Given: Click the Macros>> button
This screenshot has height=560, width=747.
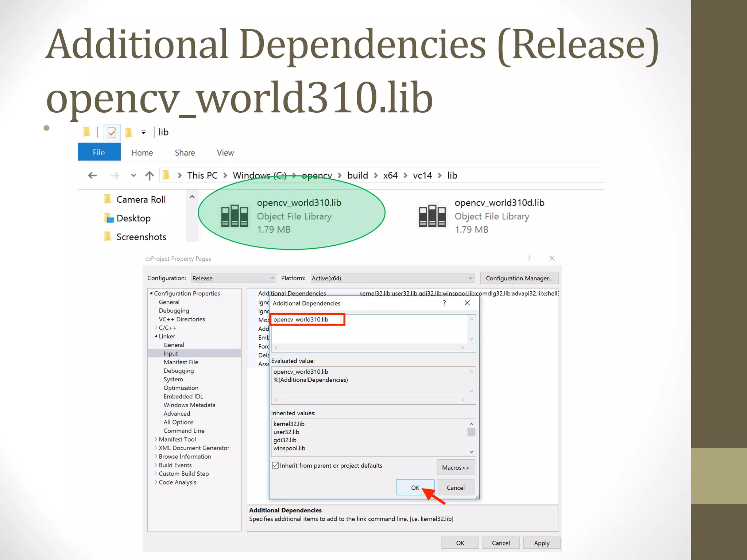Looking at the screenshot, I should pos(456,468).
